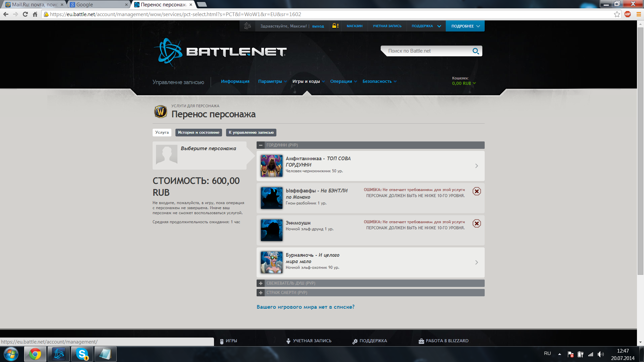Open Adblock Plus extension icon

pos(628,14)
